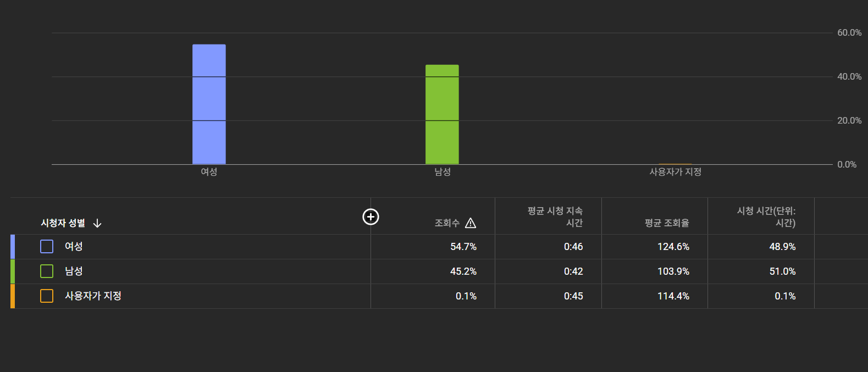Sort by the 조회수 column header
Screen dimensions: 868x372
pyautogui.click(x=447, y=223)
